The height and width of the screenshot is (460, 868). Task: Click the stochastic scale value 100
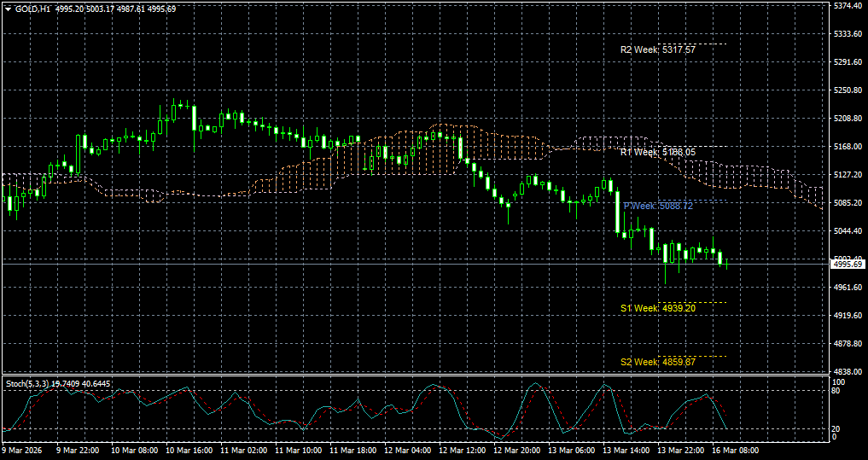(x=839, y=382)
